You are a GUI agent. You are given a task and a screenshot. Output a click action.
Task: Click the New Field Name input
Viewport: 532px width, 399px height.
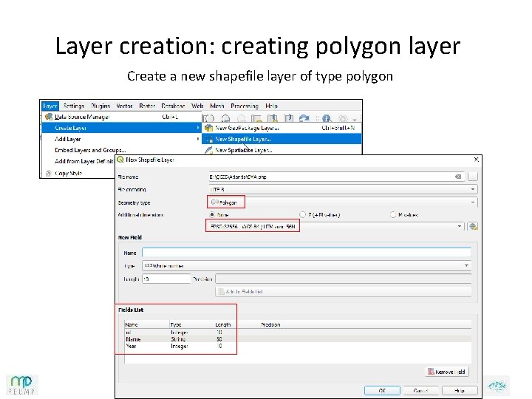pyautogui.click(x=307, y=253)
